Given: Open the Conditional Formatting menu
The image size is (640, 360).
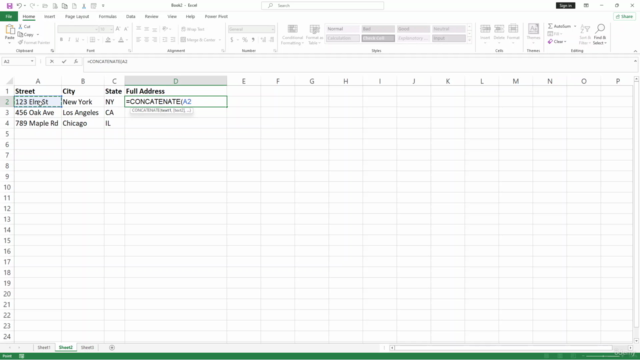Looking at the screenshot, I should pos(292,35).
